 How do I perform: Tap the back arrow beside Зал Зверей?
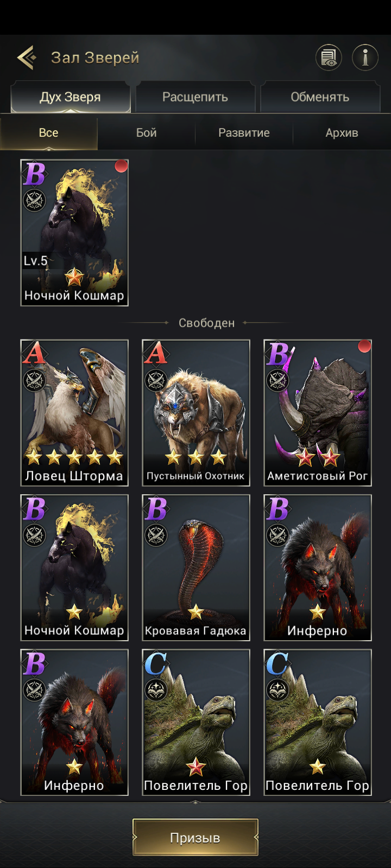pos(27,57)
